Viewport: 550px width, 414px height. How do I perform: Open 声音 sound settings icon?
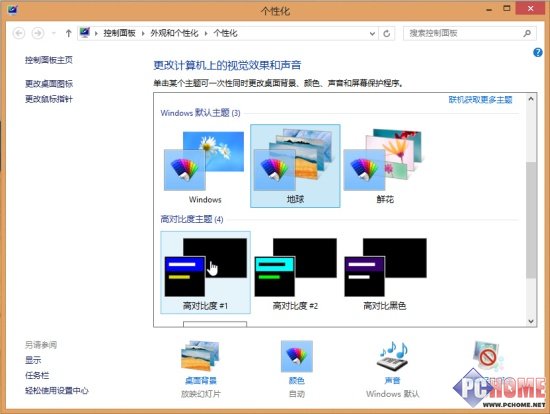pyautogui.click(x=393, y=356)
